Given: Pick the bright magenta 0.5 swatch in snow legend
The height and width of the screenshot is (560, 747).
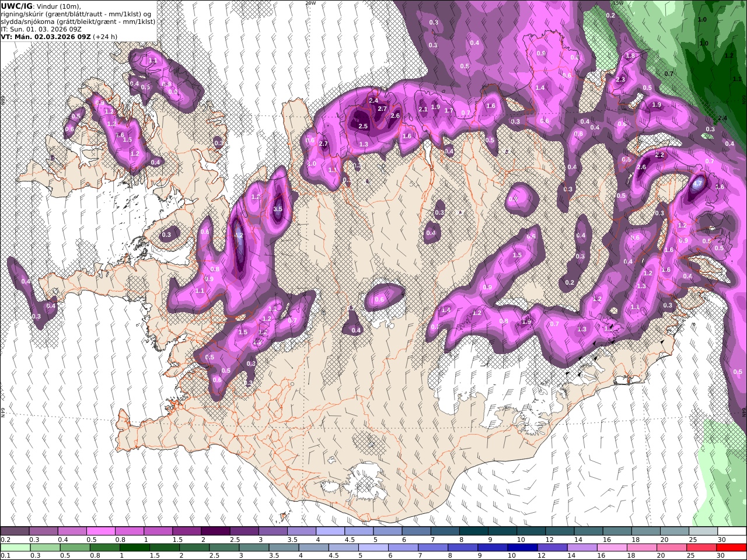Looking at the screenshot, I should pyautogui.click(x=100, y=531).
